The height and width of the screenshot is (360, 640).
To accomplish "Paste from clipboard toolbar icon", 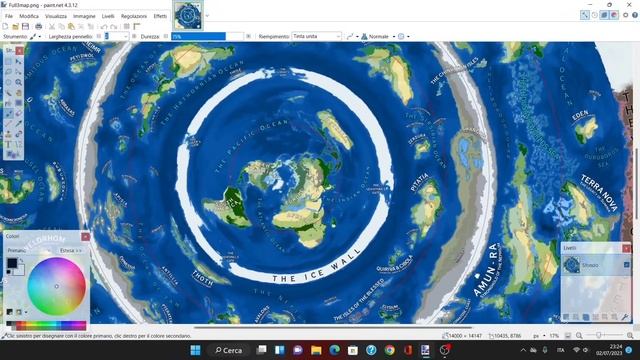I will (x=71, y=27).
